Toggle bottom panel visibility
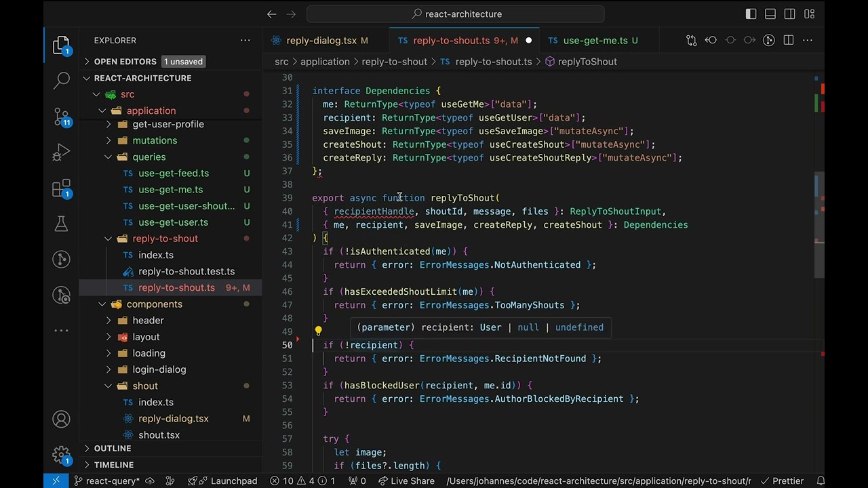868x488 pixels. 770,14
